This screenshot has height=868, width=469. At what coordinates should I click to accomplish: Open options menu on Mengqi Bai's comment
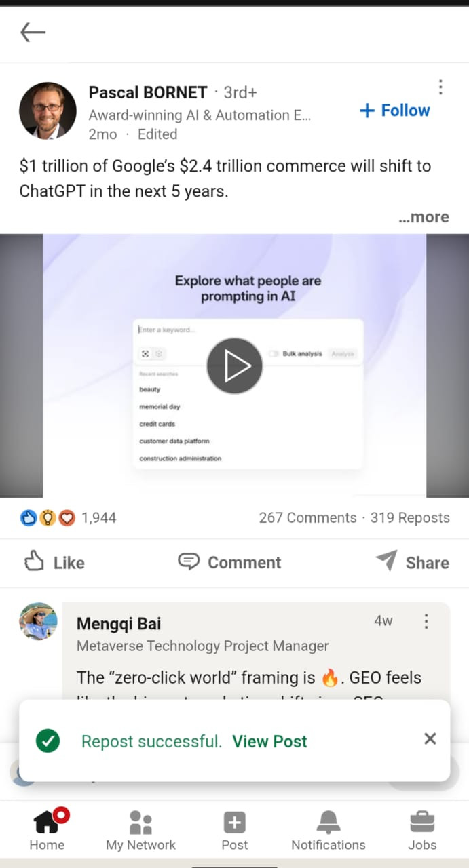(x=426, y=621)
